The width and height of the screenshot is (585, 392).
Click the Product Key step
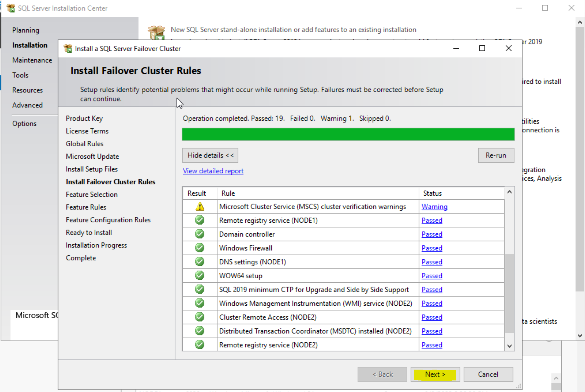pos(84,118)
